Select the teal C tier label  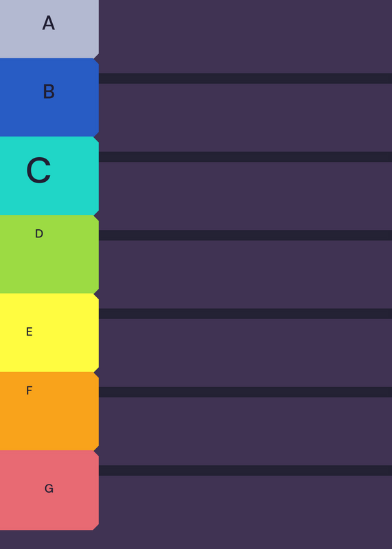click(x=49, y=176)
